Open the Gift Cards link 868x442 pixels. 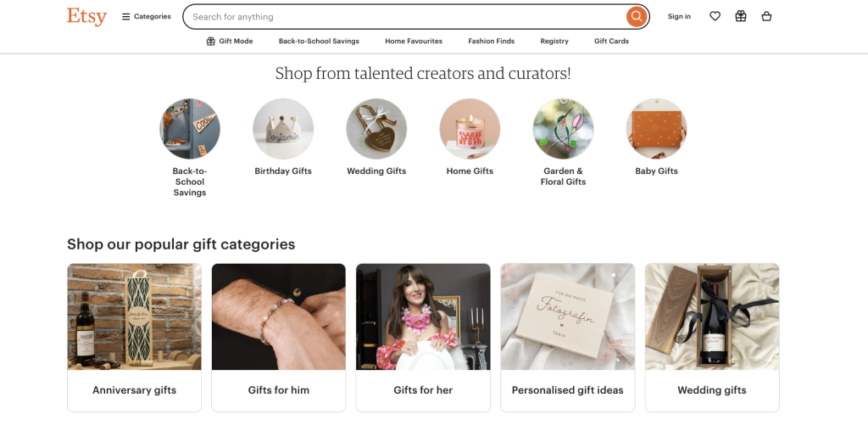click(611, 41)
